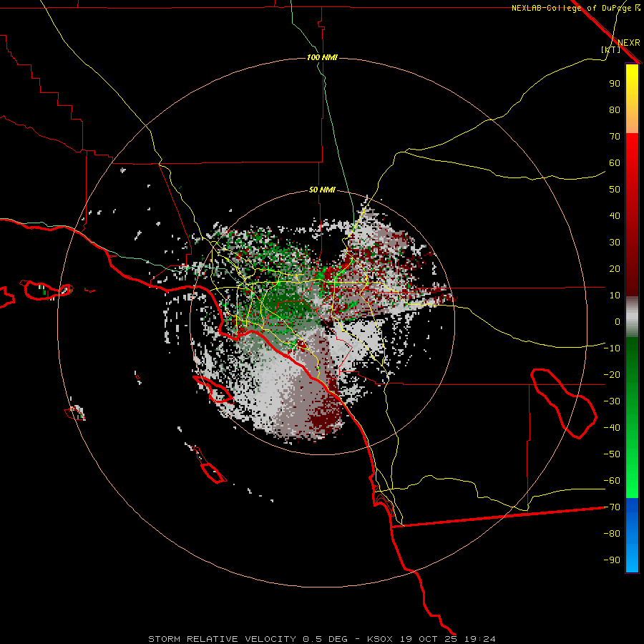Screen dimensions: 644x644
Task: Click the "[KT]" units label
Action: tap(610, 49)
